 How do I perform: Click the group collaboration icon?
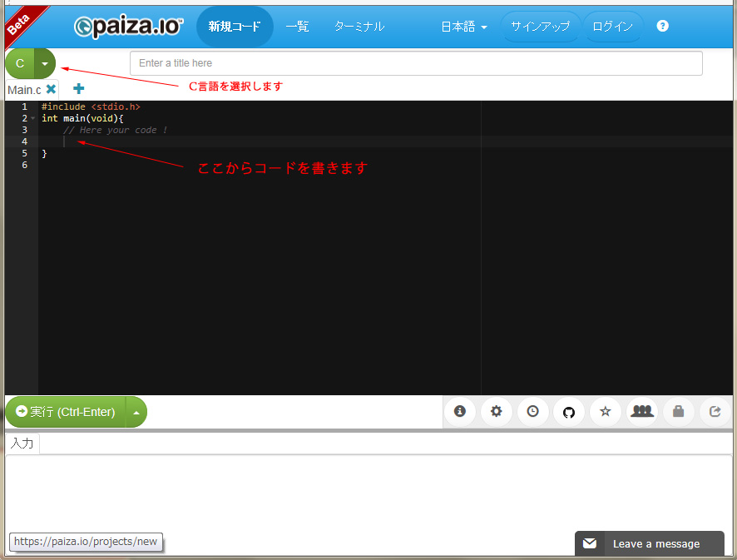pos(642,411)
